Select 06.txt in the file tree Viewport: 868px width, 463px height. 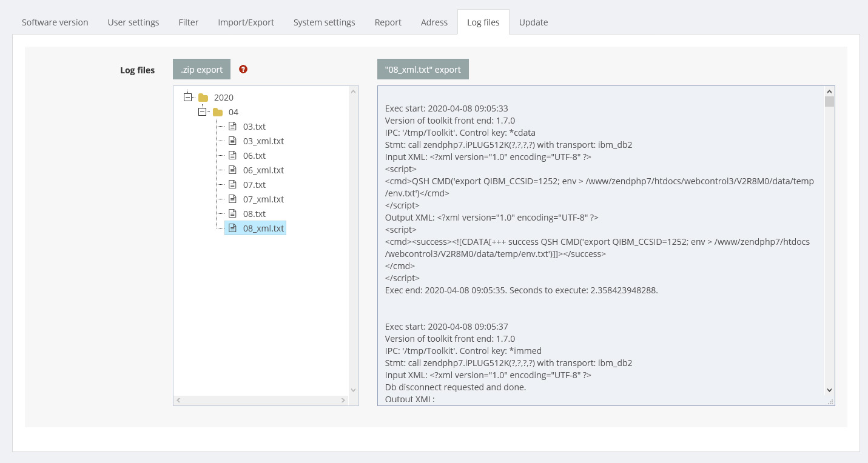[x=254, y=156]
